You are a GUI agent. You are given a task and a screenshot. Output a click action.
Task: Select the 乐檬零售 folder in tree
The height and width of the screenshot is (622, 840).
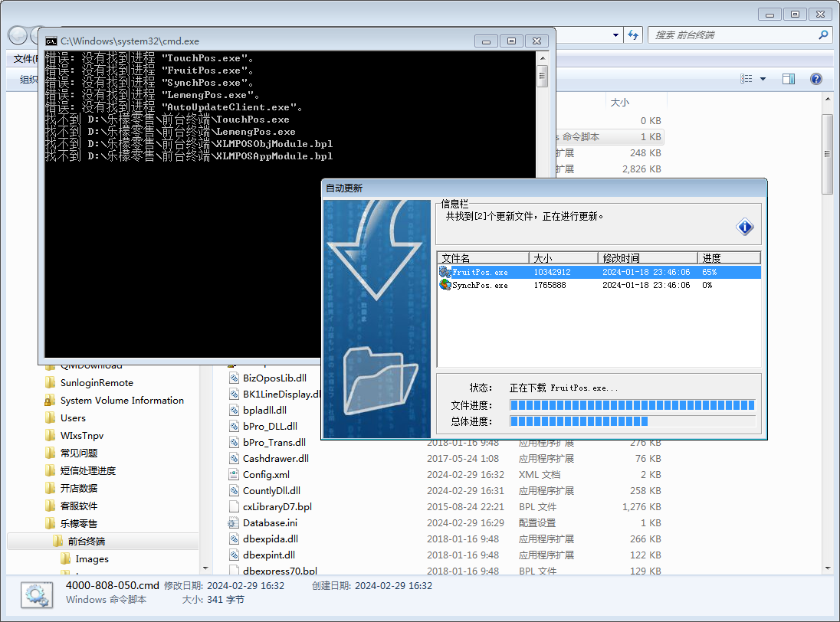coord(79,524)
